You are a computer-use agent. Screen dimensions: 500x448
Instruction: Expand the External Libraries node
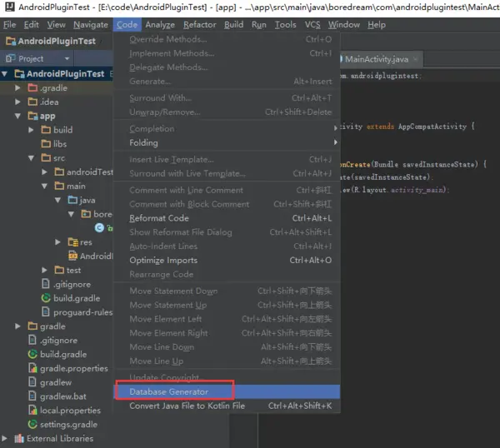(x=4, y=438)
